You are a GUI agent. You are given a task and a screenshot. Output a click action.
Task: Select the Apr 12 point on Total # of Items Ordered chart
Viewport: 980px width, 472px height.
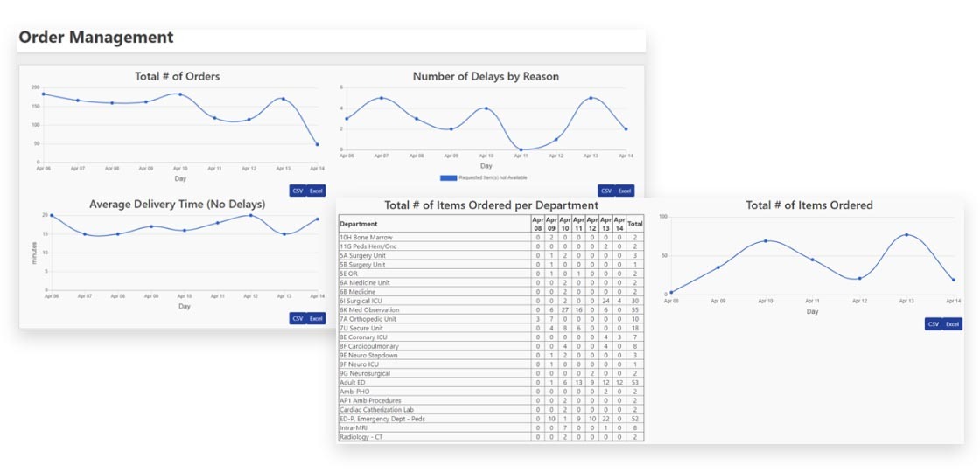tap(859, 279)
